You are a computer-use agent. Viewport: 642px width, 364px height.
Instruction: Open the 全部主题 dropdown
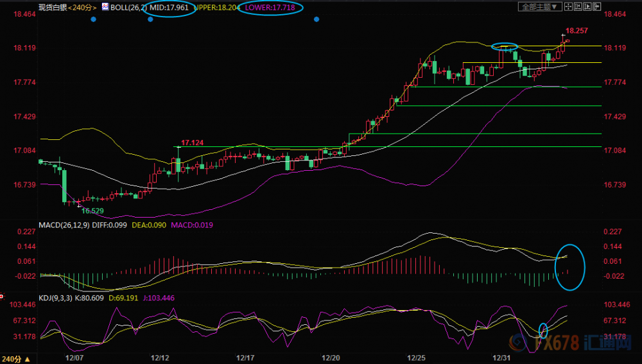coord(540,6)
